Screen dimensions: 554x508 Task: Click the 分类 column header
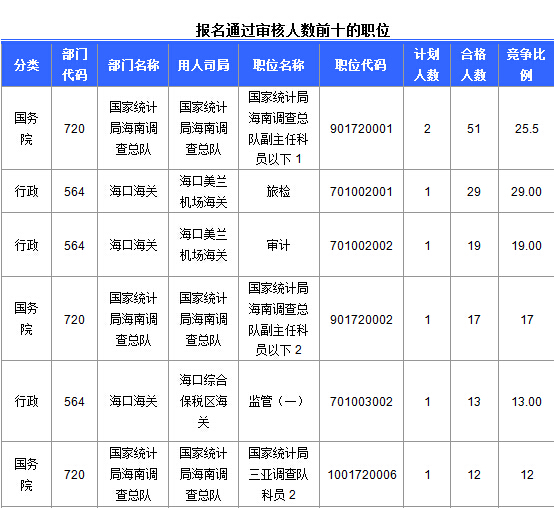click(x=26, y=65)
